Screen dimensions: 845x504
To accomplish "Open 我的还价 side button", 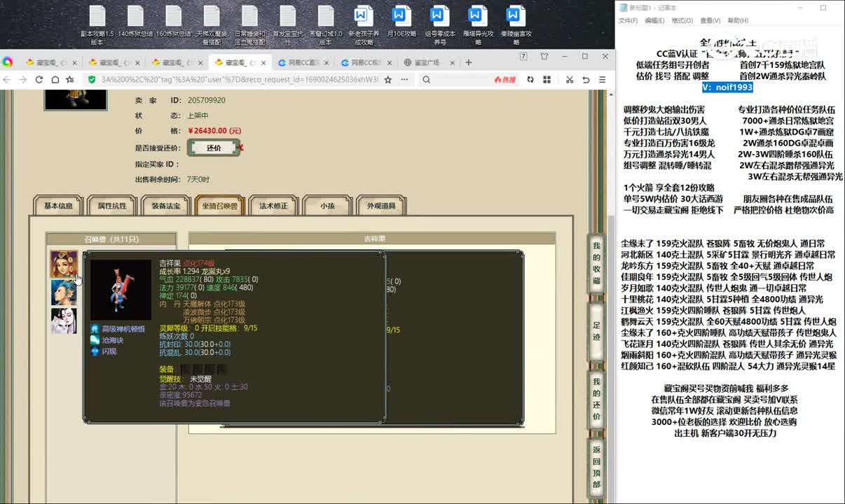I will 596,400.
